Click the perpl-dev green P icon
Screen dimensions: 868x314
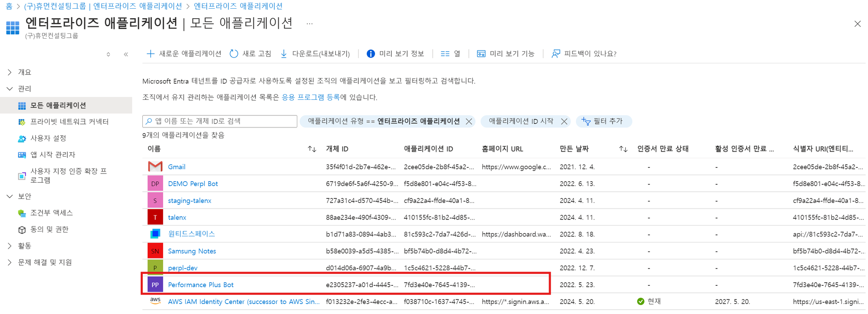155,268
